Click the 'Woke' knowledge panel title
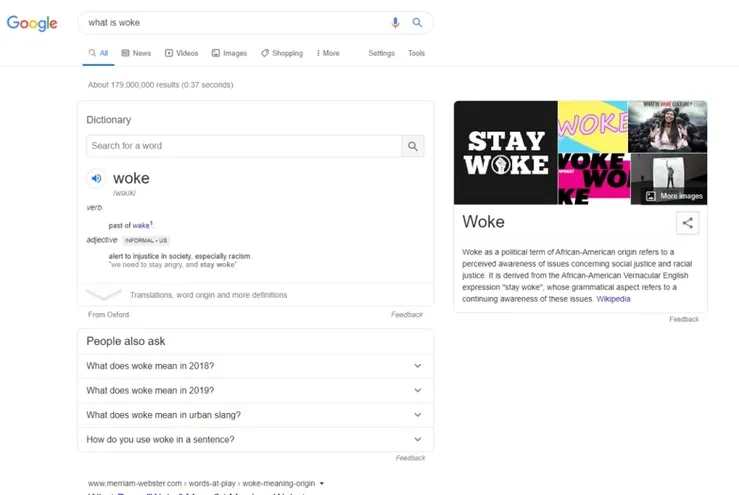739x495 pixels. click(x=484, y=222)
